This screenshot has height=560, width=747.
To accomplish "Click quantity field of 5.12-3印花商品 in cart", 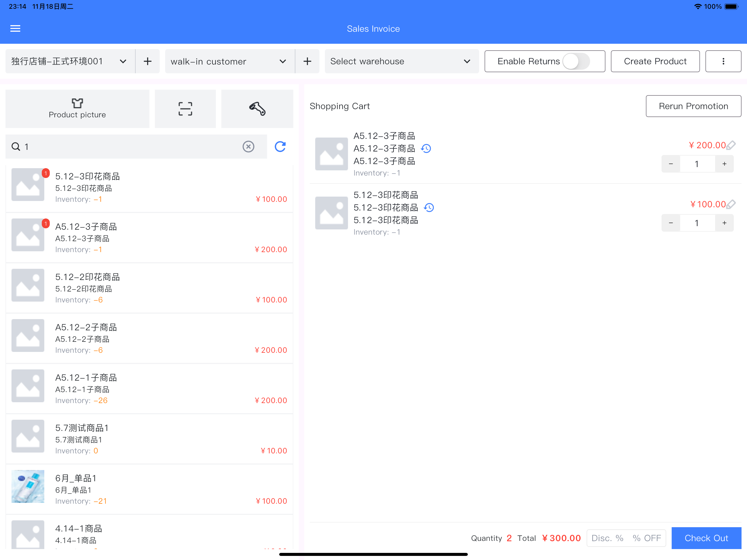I will click(697, 223).
